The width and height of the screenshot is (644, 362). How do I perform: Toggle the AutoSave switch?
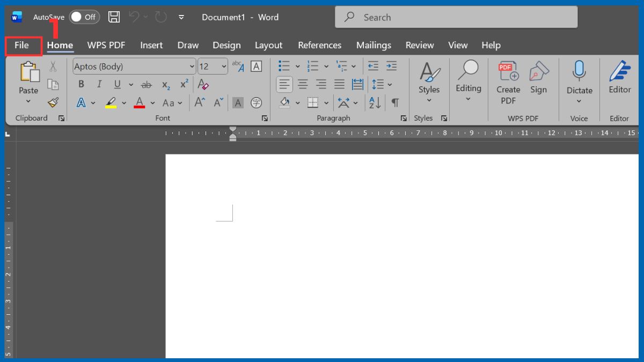(x=84, y=17)
